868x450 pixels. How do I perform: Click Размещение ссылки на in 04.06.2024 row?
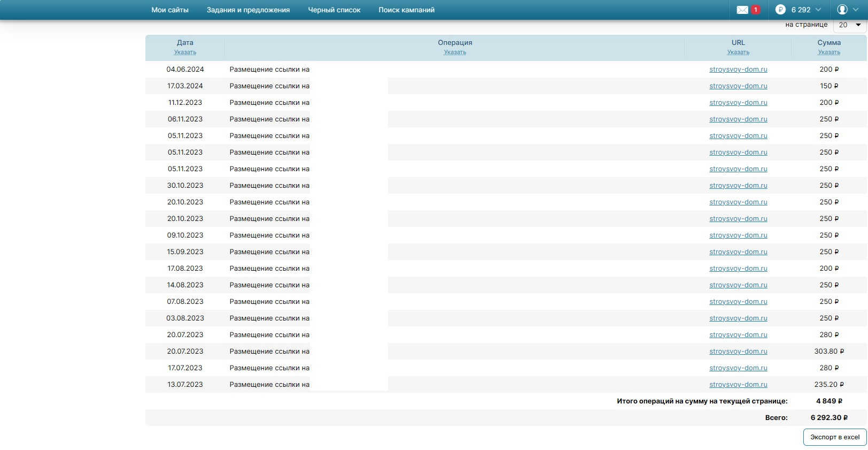[x=269, y=70]
